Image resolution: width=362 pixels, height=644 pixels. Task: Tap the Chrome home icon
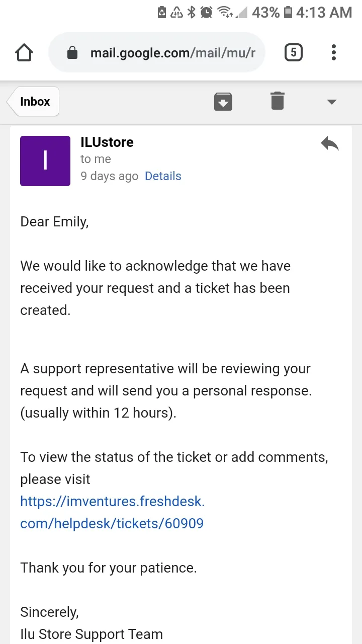(x=24, y=52)
